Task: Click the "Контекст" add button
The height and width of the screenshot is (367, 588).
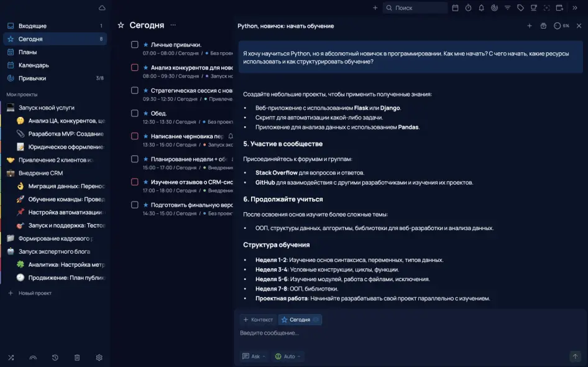Action: click(258, 320)
